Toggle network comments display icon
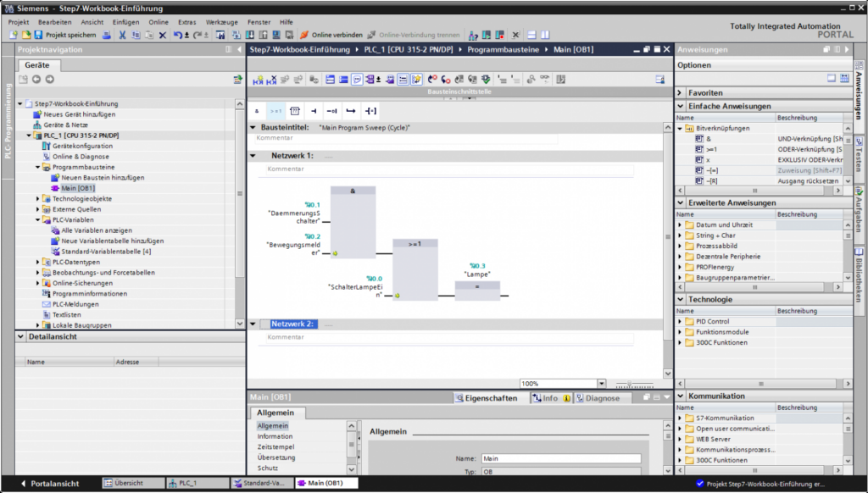 point(357,80)
